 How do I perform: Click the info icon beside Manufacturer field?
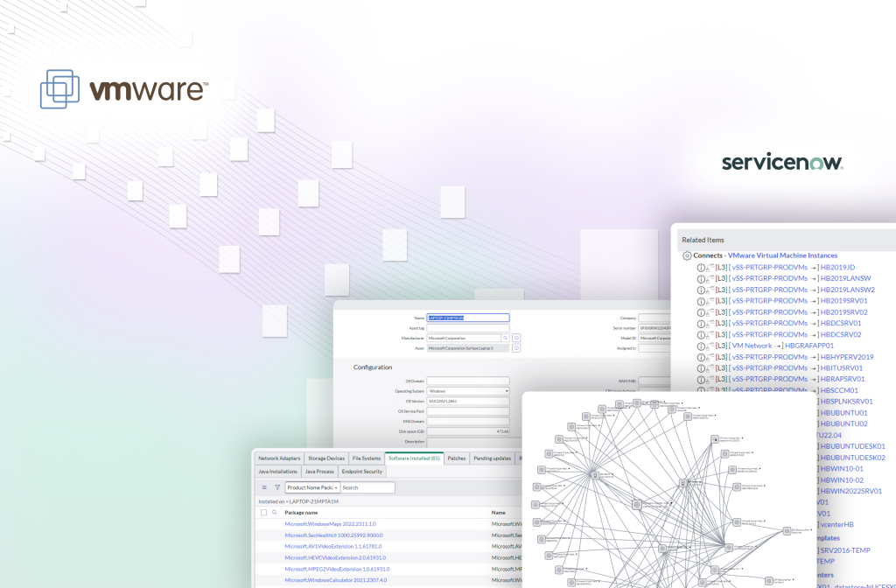[516, 337]
